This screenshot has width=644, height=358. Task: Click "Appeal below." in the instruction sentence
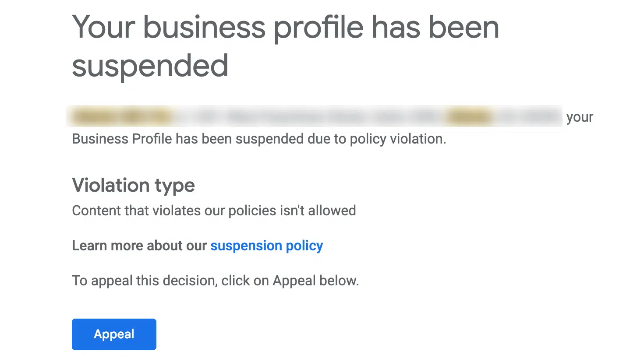(315, 281)
